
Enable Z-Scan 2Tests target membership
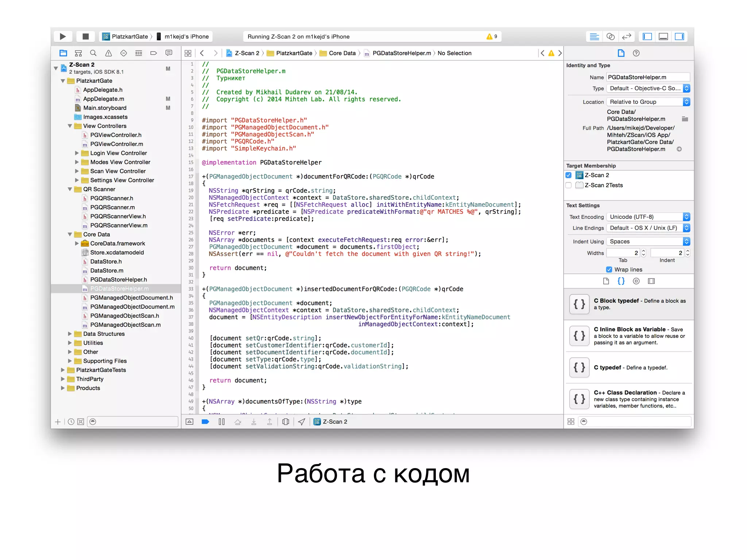[568, 185]
